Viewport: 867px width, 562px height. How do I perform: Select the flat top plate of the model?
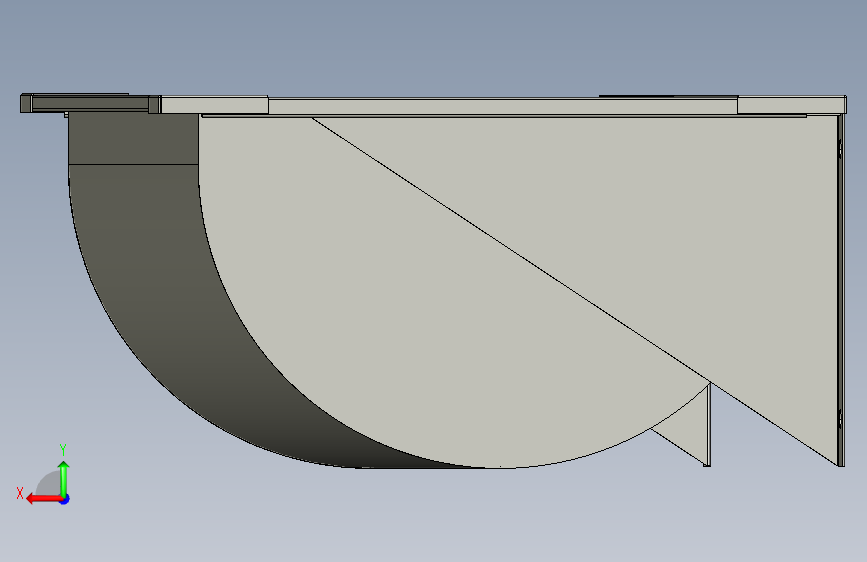pos(502,105)
